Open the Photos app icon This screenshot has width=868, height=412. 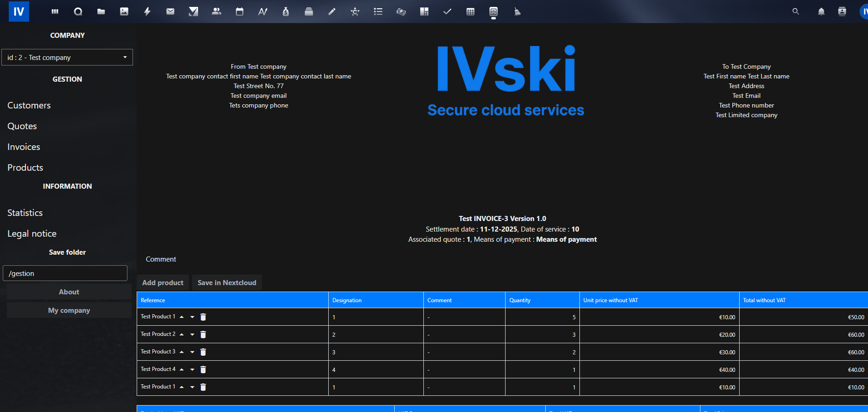point(124,12)
